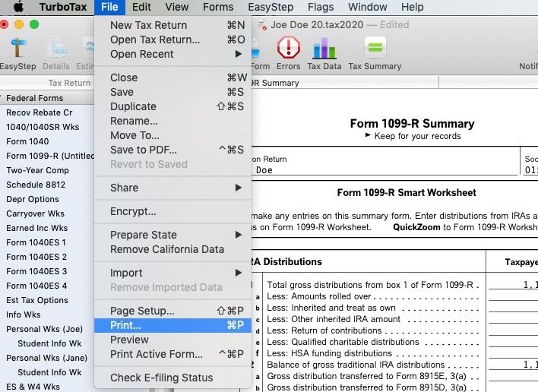
Task: Select Form 1040ES 2
Action: tap(36, 257)
